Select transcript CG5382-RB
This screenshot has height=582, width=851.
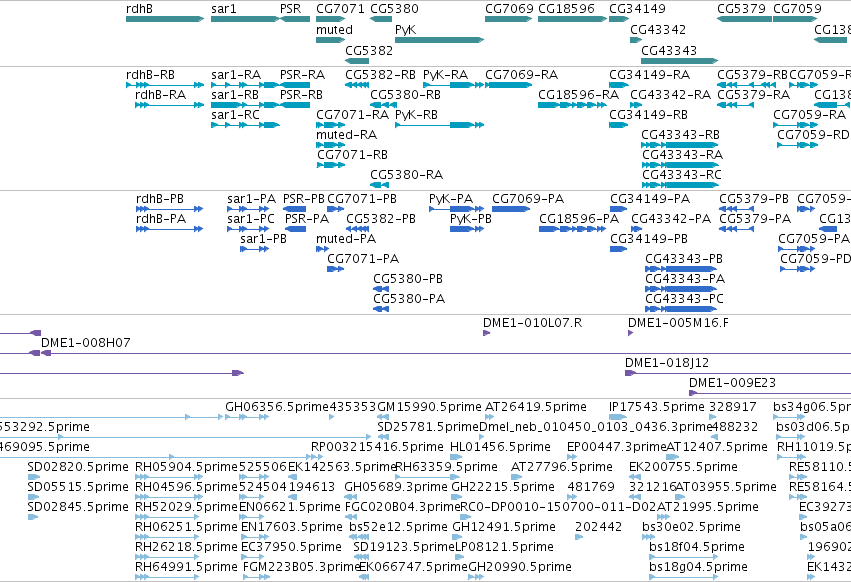click(380, 75)
